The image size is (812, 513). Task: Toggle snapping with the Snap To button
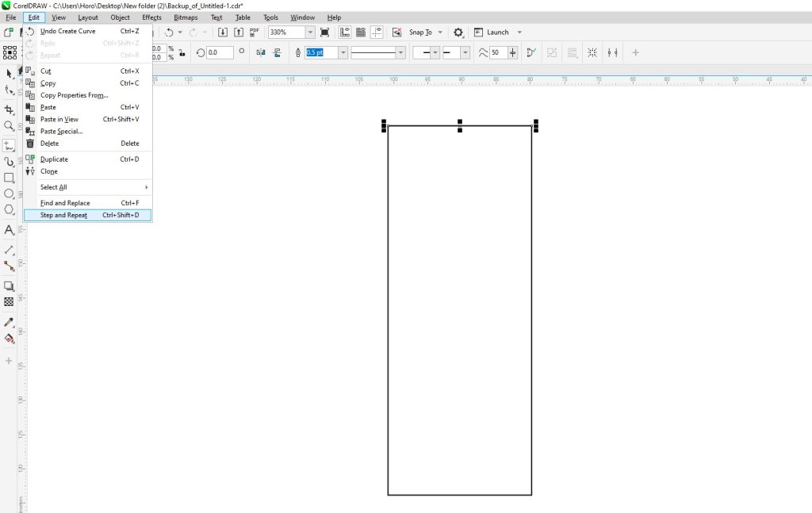click(x=420, y=33)
